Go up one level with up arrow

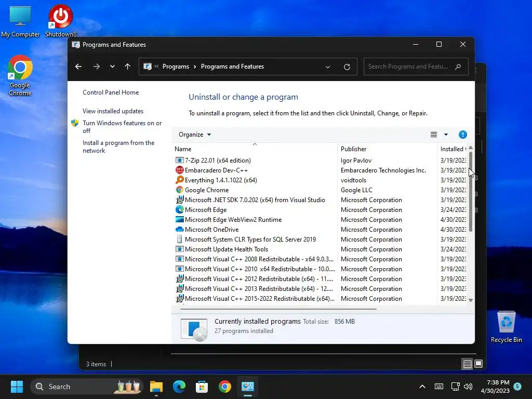pyautogui.click(x=128, y=66)
